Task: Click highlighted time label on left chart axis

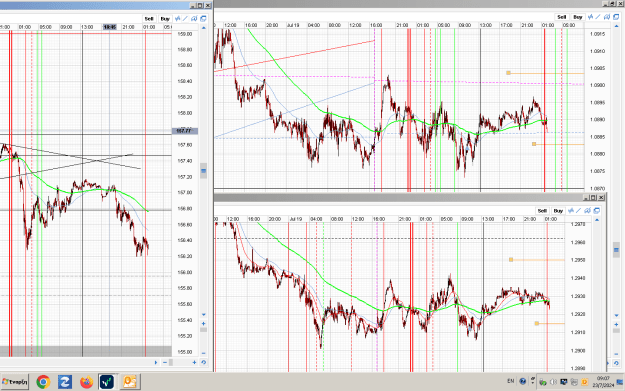Action: 110,27
